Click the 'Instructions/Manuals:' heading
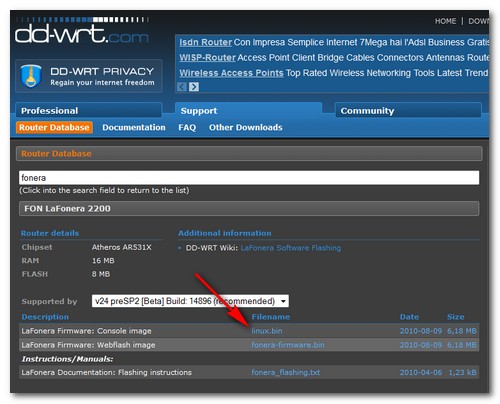The height and width of the screenshot is (404, 500). [x=67, y=359]
